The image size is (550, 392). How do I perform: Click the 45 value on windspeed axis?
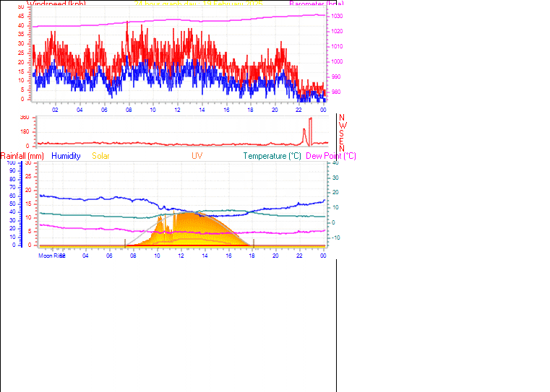coord(21,16)
